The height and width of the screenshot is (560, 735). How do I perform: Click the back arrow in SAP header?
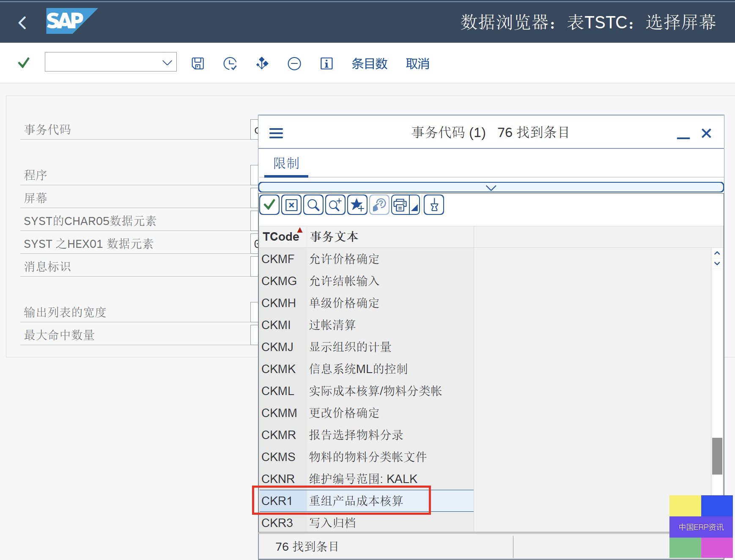pyautogui.click(x=23, y=22)
